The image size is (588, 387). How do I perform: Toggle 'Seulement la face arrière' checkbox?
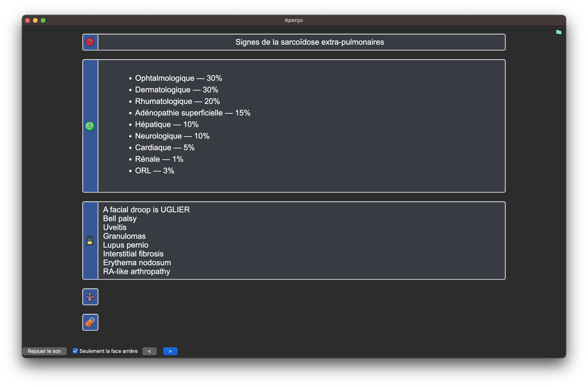click(75, 351)
